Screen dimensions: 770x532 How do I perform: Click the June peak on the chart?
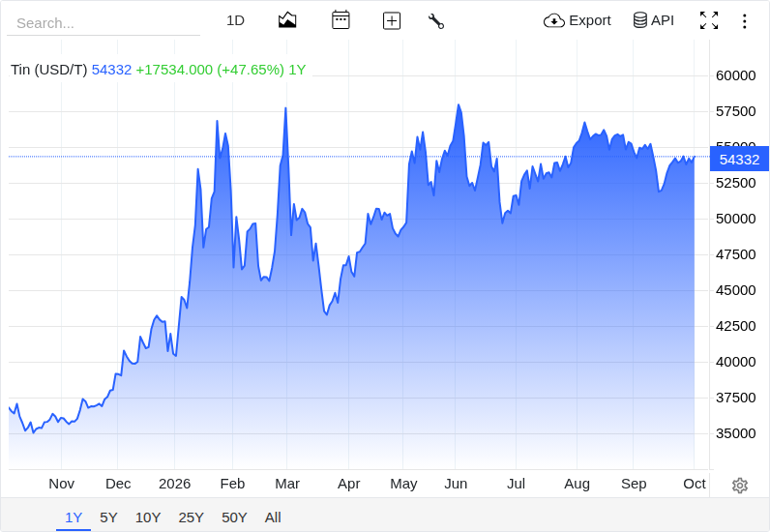(459, 104)
